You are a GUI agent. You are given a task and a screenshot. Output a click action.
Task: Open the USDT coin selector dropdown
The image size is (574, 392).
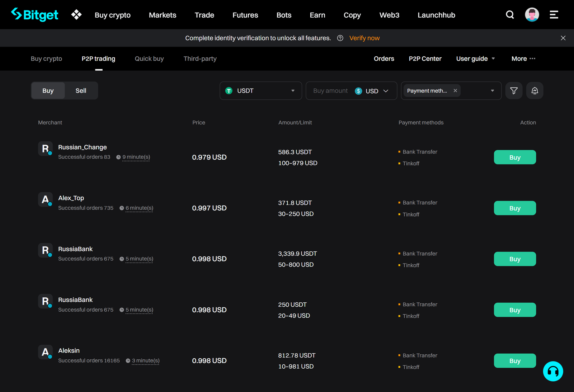coord(260,91)
